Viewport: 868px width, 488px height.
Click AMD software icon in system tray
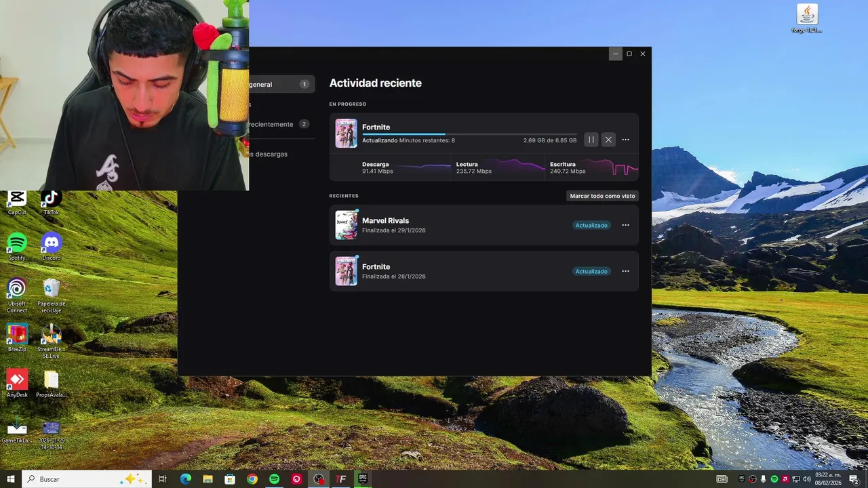[x=785, y=479]
